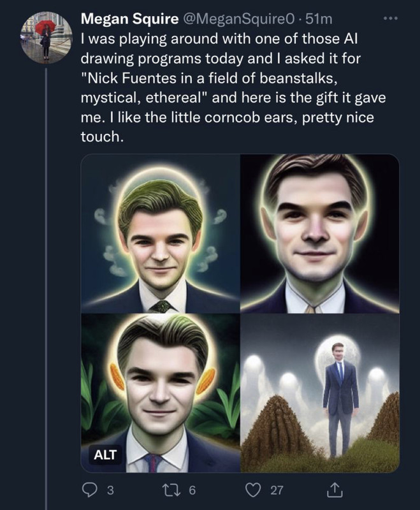420x510 pixels.
Task: Retweet this post using the arrows icon
Action: click(174, 490)
